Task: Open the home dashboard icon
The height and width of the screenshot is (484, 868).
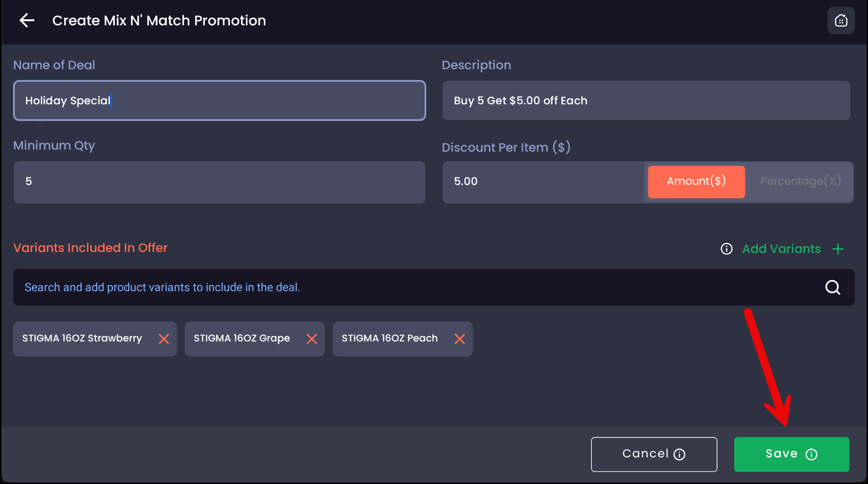Action: (x=841, y=20)
